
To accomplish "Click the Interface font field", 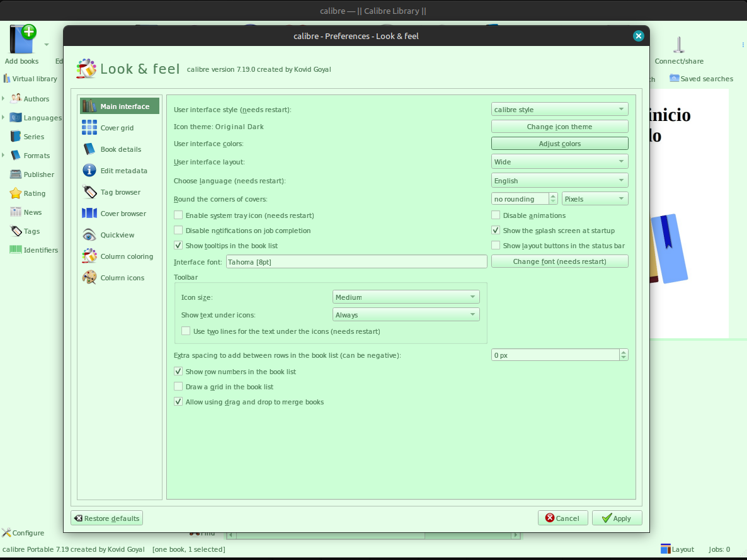I will click(356, 261).
